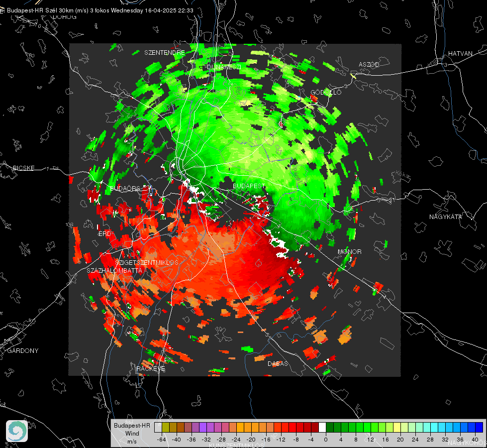Click the 'm/s' unit label in the legend

(x=132, y=441)
